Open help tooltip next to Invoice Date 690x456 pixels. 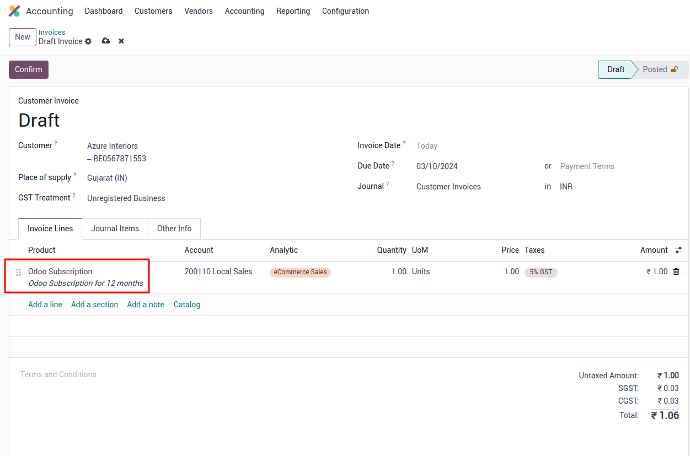404,143
